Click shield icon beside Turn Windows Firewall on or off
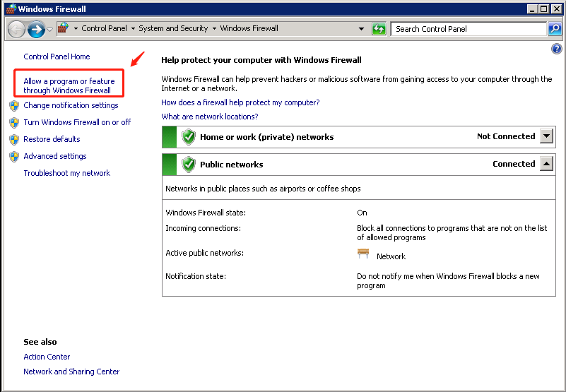Image resolution: width=566 pixels, height=392 pixels. [x=14, y=123]
